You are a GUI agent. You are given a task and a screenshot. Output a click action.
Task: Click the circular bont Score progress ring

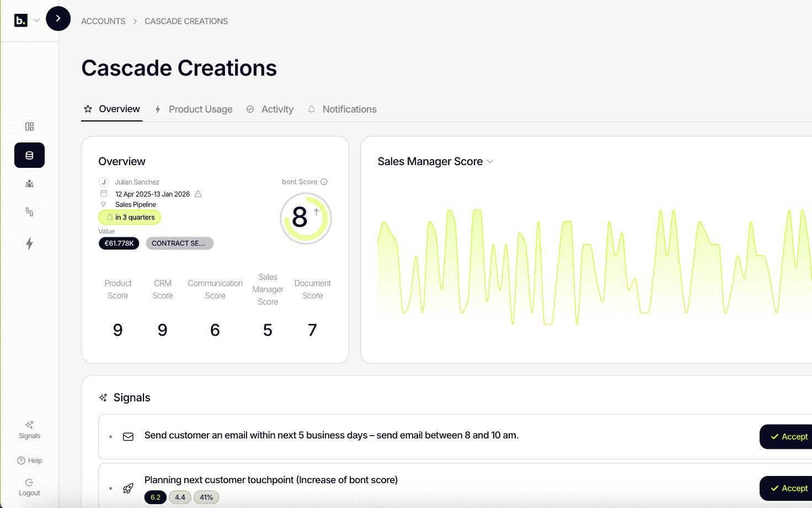[306, 218]
